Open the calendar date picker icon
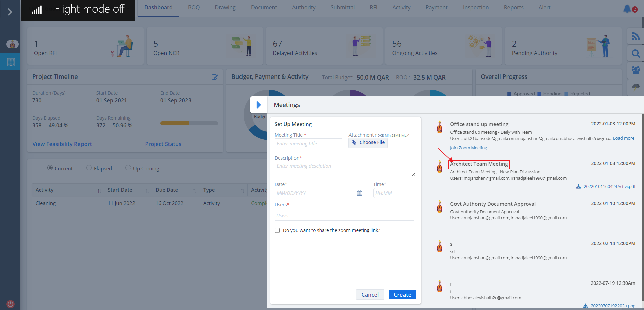Screen dimensions: 644x310 pos(359,193)
